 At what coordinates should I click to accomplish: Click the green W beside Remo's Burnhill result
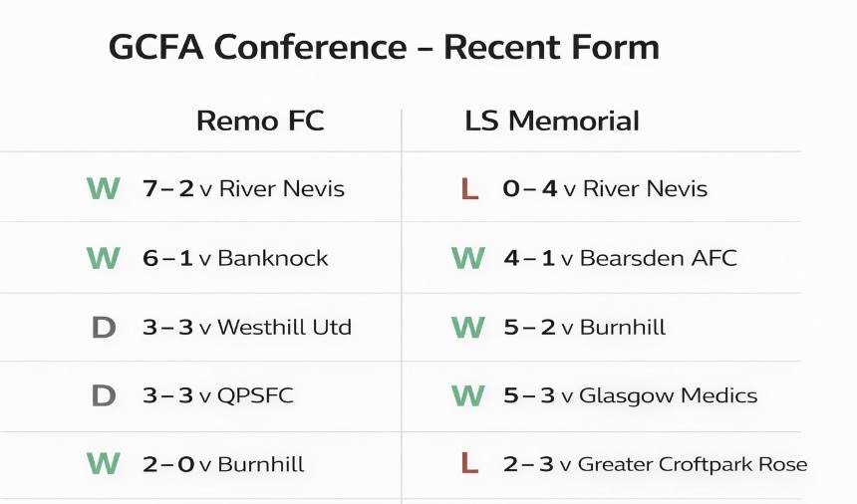click(x=104, y=464)
